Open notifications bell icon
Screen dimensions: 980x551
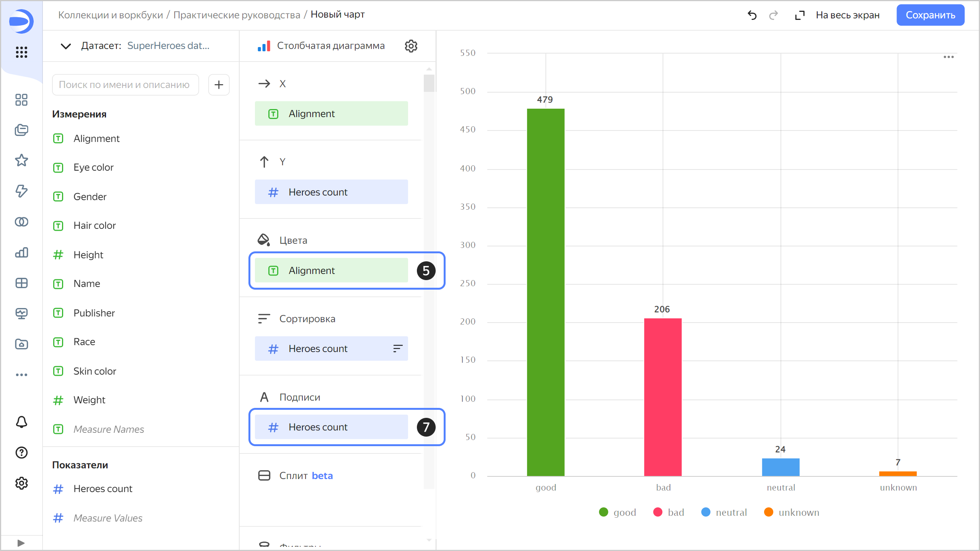(x=21, y=422)
